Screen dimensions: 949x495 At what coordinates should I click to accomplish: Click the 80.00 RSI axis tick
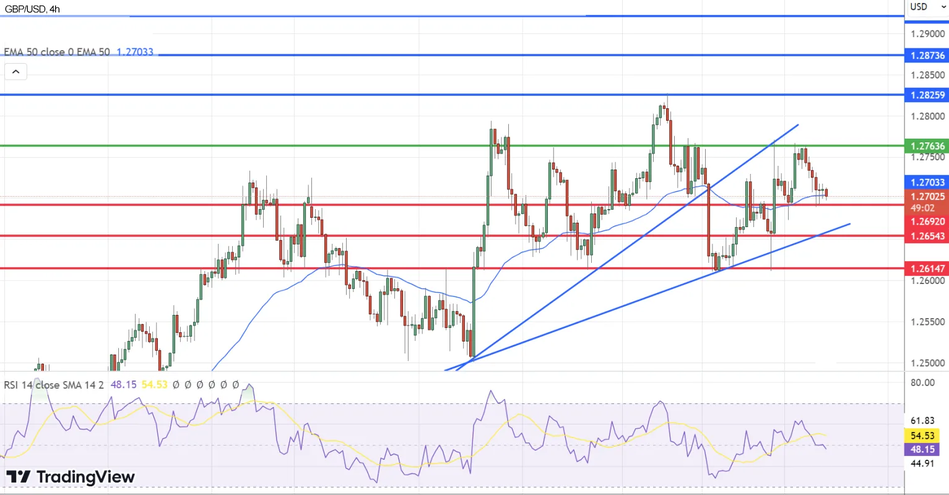[922, 382]
